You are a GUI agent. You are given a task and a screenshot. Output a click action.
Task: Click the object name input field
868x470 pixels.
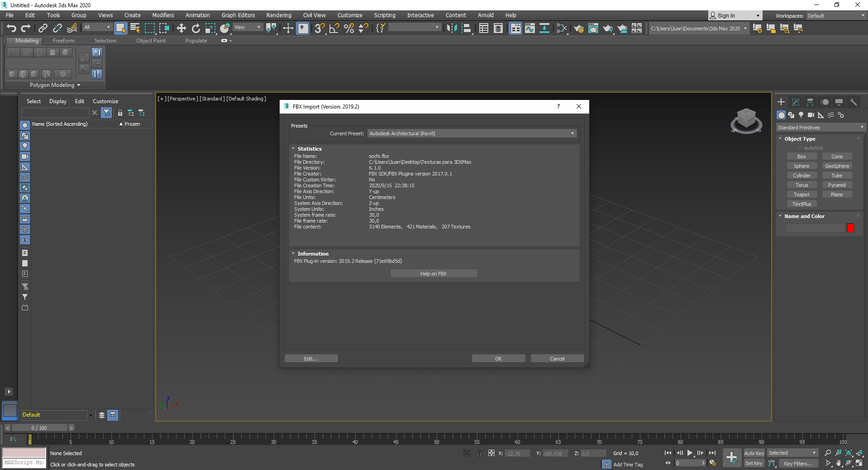coord(816,228)
